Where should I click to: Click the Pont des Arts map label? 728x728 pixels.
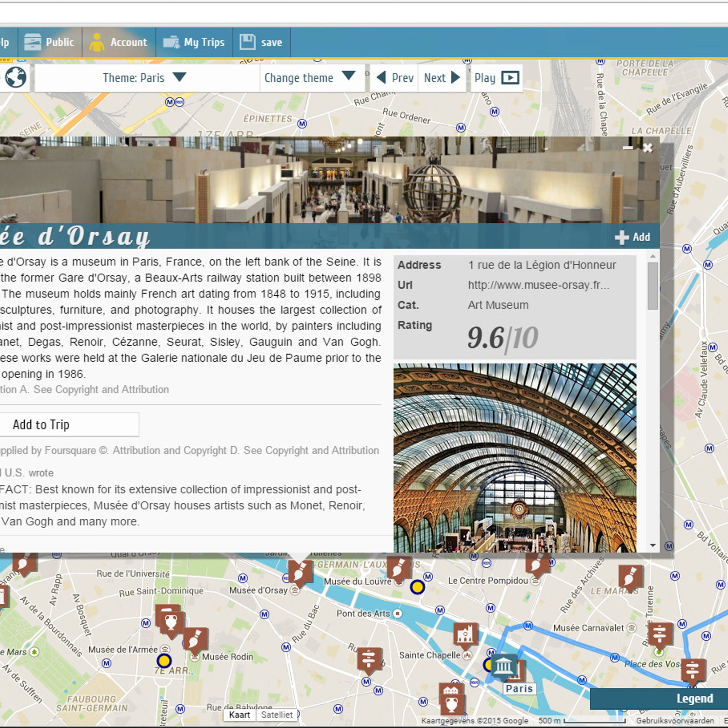363,613
